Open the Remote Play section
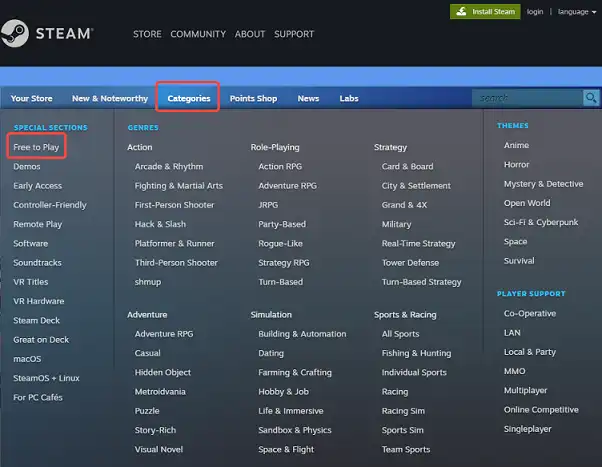The width and height of the screenshot is (602, 467). pos(38,224)
